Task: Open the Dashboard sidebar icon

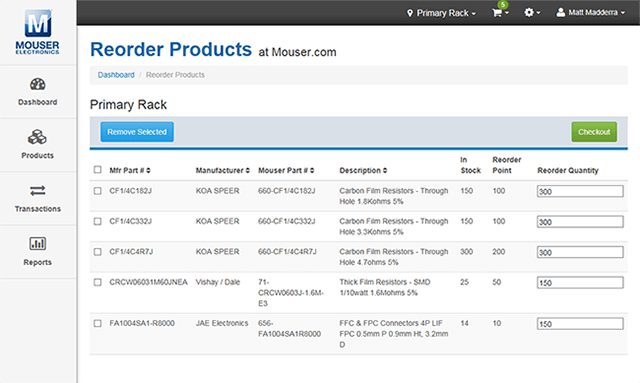Action: coord(38,85)
